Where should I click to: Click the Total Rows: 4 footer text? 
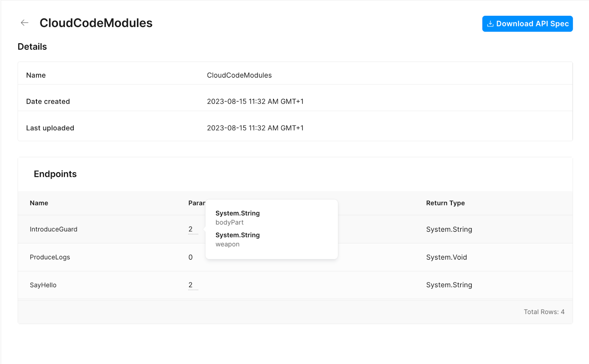pyautogui.click(x=544, y=312)
